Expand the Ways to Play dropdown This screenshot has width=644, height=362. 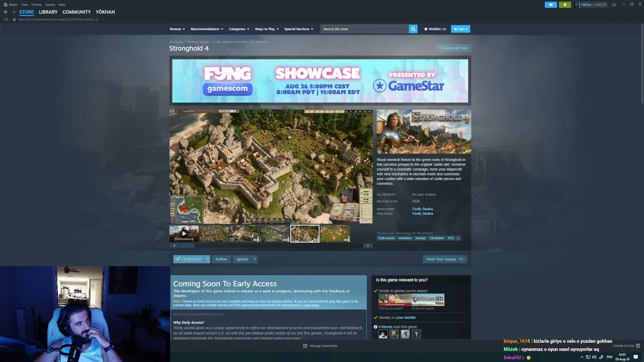tap(267, 29)
